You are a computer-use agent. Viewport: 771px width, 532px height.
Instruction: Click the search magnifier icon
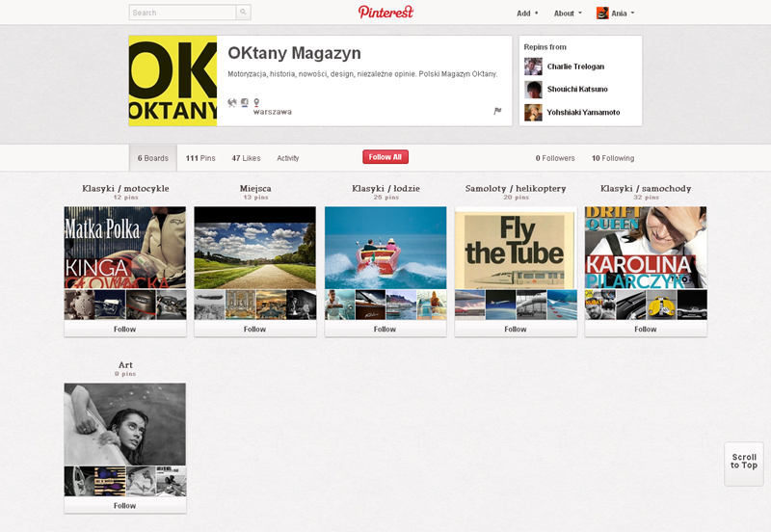(244, 13)
